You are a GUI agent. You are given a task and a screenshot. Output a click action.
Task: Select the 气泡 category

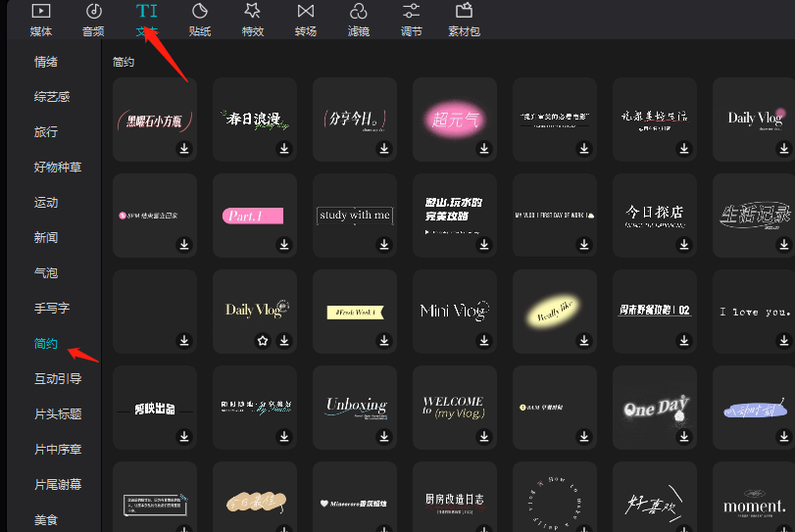(x=46, y=273)
